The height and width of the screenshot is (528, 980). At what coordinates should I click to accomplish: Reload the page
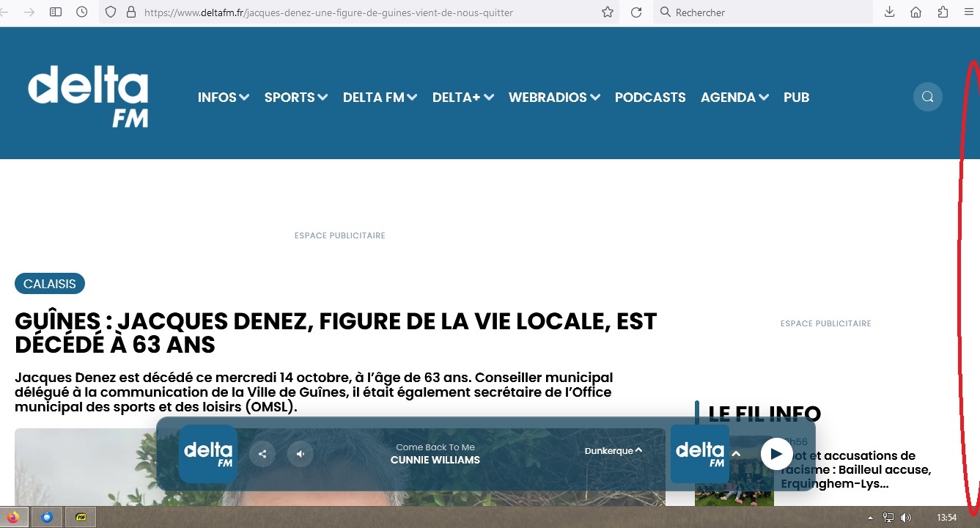[636, 12]
